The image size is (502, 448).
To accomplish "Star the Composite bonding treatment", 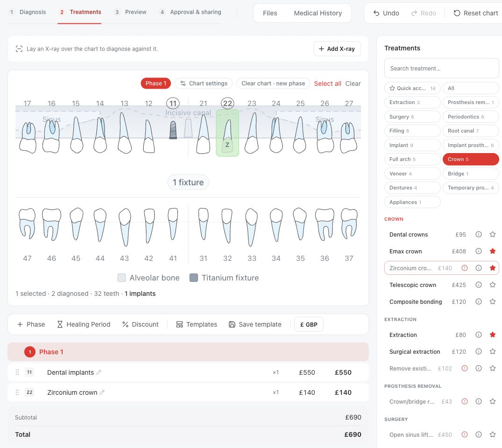I will point(492,301).
